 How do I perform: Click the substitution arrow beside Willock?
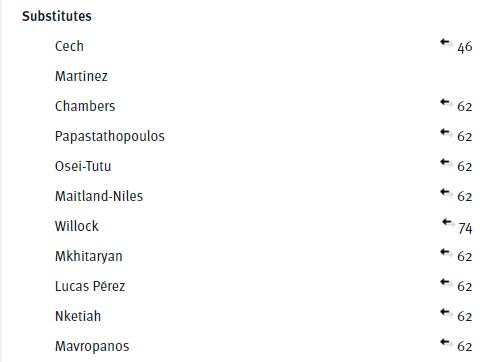(447, 222)
